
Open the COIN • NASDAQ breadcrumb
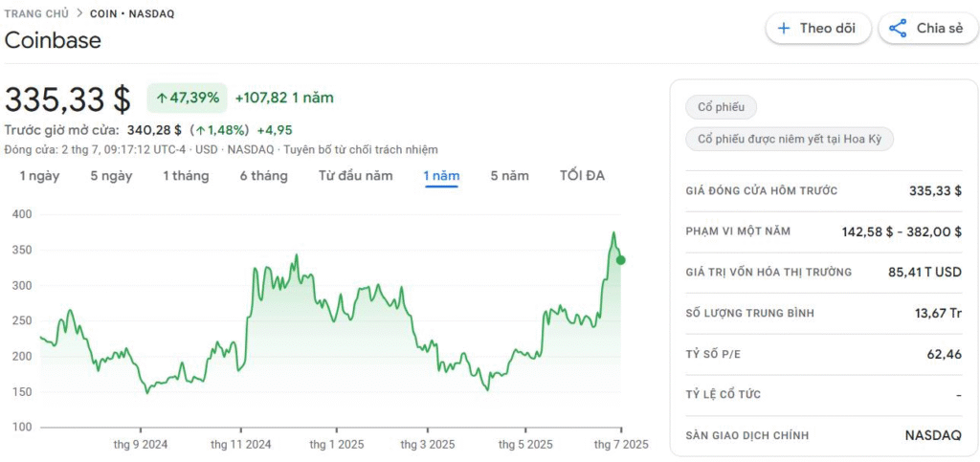click(132, 13)
